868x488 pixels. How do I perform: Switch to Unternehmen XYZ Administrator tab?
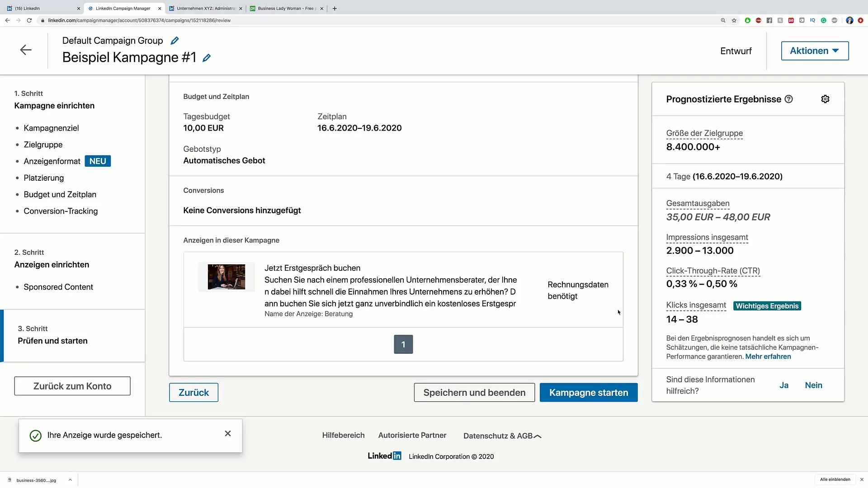(206, 8)
